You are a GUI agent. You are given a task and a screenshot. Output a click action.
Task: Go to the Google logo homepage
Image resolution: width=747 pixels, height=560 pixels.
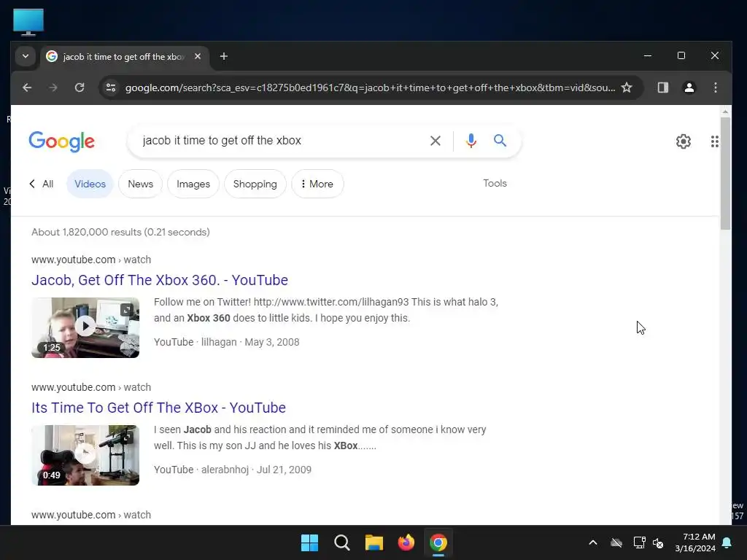[61, 141]
